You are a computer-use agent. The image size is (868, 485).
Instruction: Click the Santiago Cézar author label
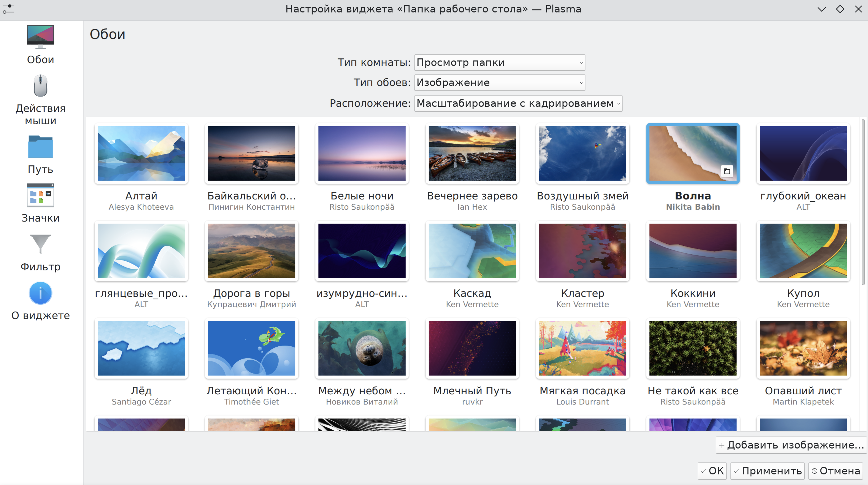point(141,402)
